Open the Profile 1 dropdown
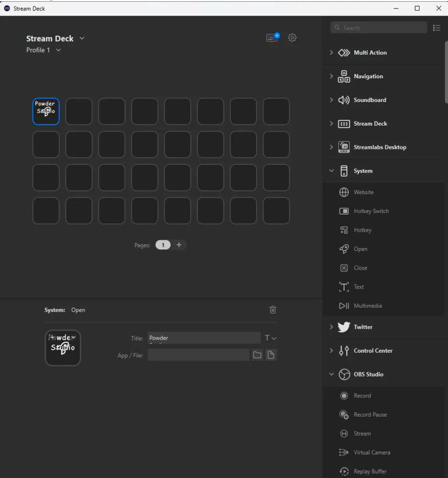 click(x=59, y=50)
